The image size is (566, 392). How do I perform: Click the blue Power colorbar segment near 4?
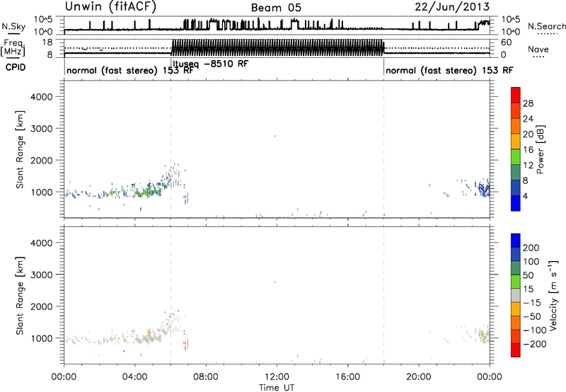(516, 203)
